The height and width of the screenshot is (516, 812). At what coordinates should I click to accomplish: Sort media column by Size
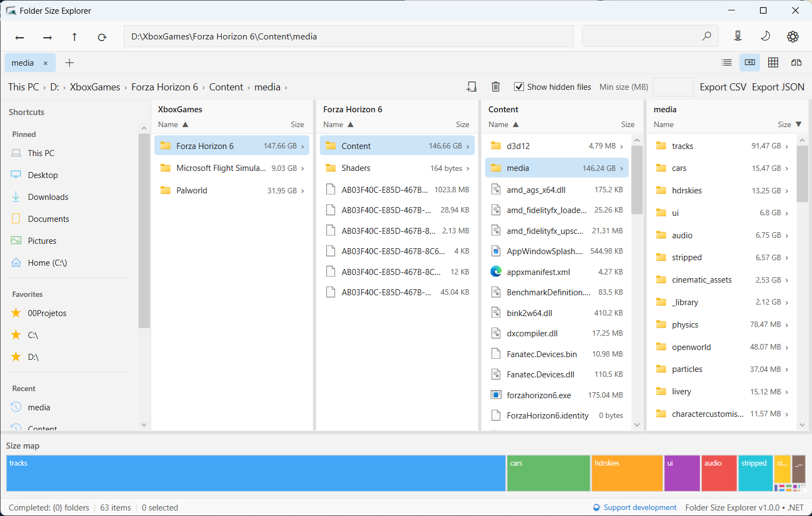point(789,124)
